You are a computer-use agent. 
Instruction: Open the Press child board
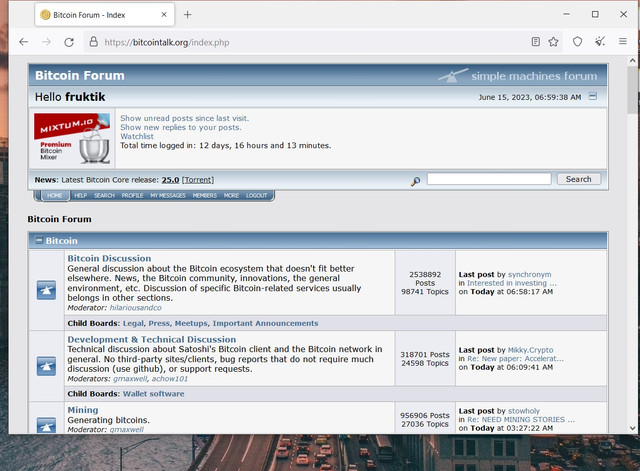coord(159,323)
